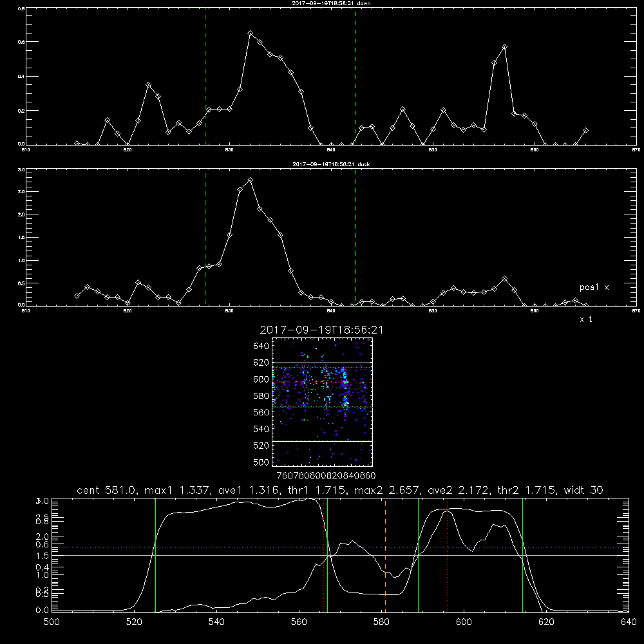
Task: Click the spectrogram y-axis label '560'
Action: pyautogui.click(x=261, y=412)
